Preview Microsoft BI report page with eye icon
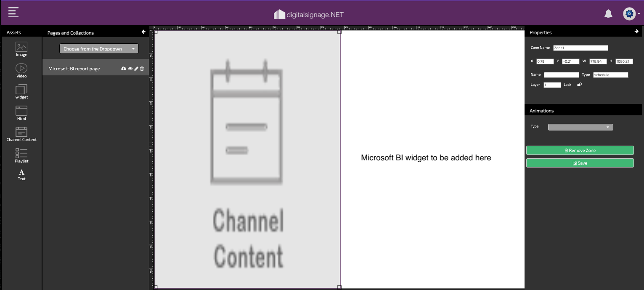The image size is (644, 290). coord(130,69)
